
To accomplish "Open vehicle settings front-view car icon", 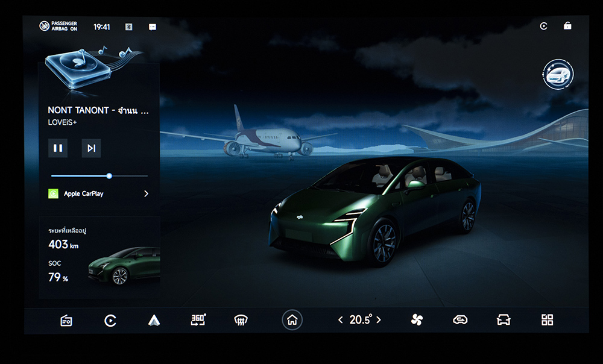I will (x=504, y=320).
